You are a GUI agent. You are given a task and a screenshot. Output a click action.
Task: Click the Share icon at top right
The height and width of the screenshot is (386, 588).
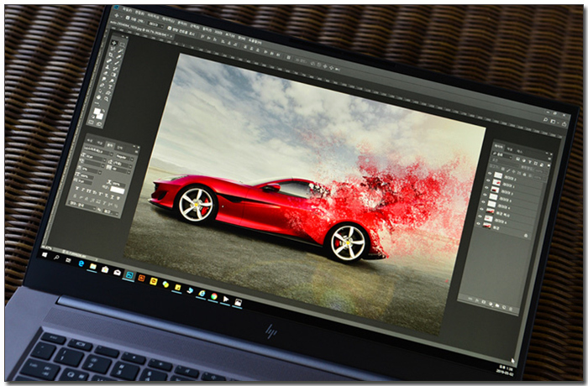(564, 124)
